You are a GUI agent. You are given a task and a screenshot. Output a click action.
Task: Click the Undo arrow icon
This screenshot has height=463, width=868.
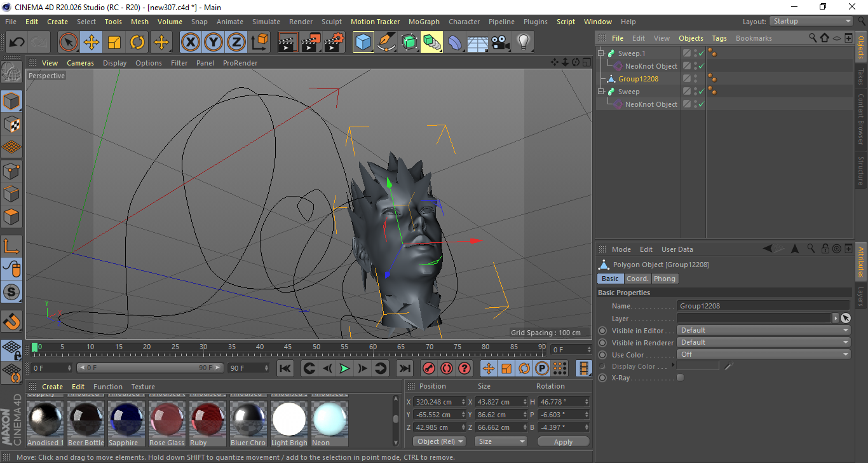pyautogui.click(x=17, y=43)
